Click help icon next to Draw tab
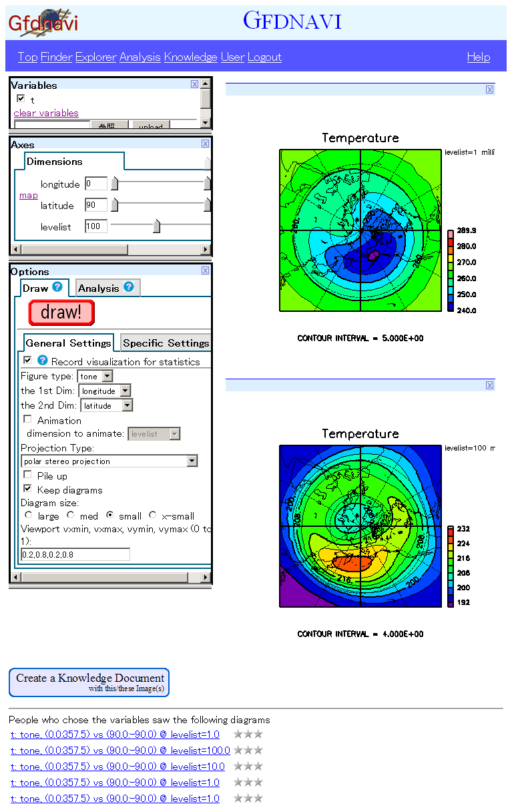Screen dimensions: 512x812 coord(57,287)
